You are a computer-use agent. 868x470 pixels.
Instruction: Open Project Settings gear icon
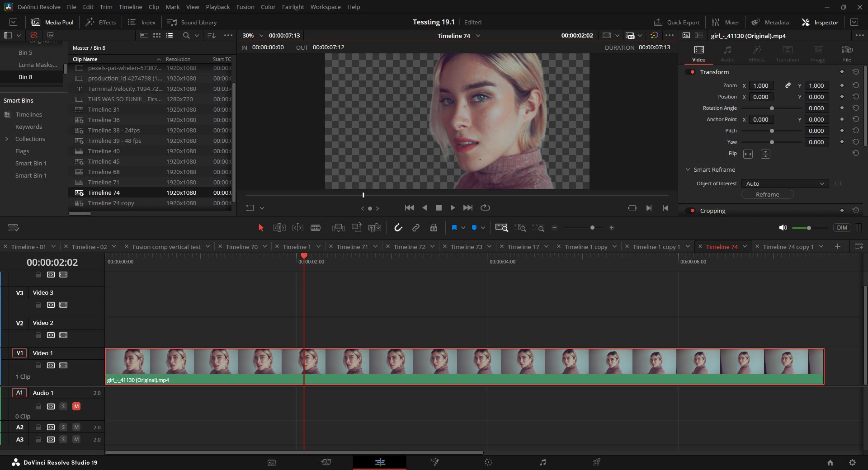852,462
